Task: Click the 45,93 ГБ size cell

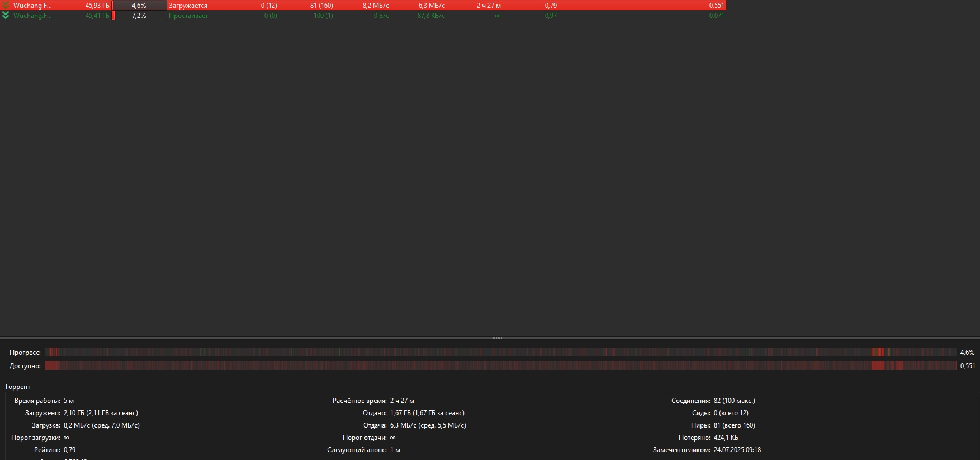Action: coord(97,5)
